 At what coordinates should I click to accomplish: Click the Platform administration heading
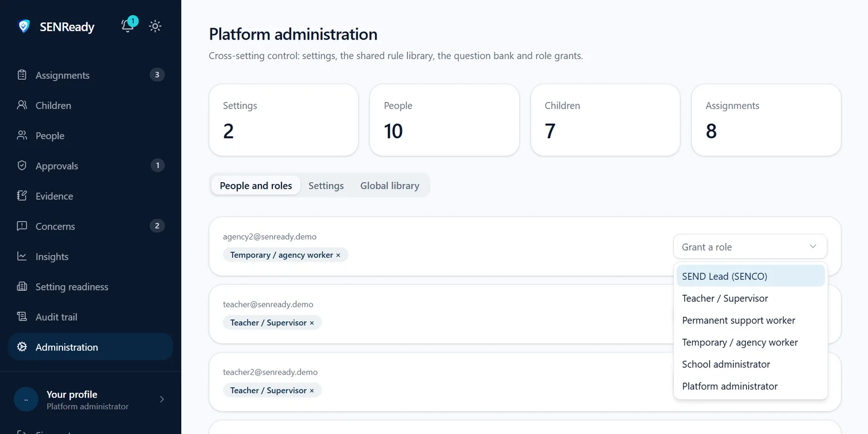293,34
